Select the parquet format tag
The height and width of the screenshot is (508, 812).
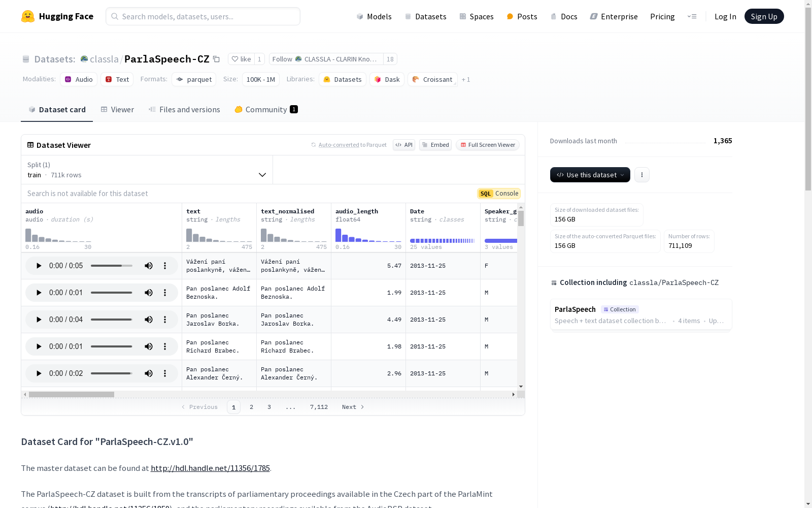(194, 79)
